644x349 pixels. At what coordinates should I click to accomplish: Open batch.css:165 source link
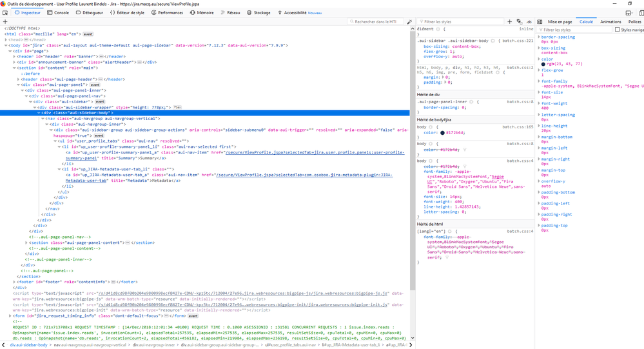click(x=518, y=127)
